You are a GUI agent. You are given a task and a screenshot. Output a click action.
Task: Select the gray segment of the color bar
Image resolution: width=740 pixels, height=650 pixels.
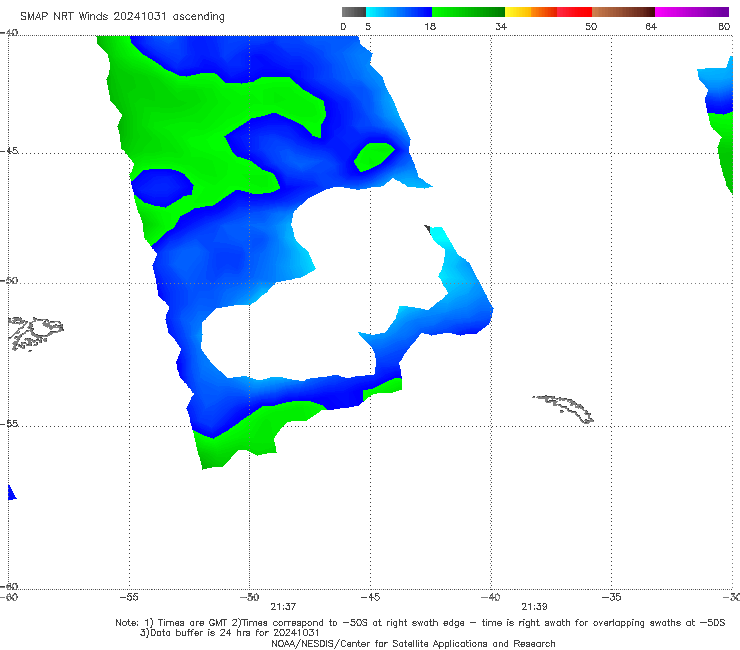[x=354, y=12]
